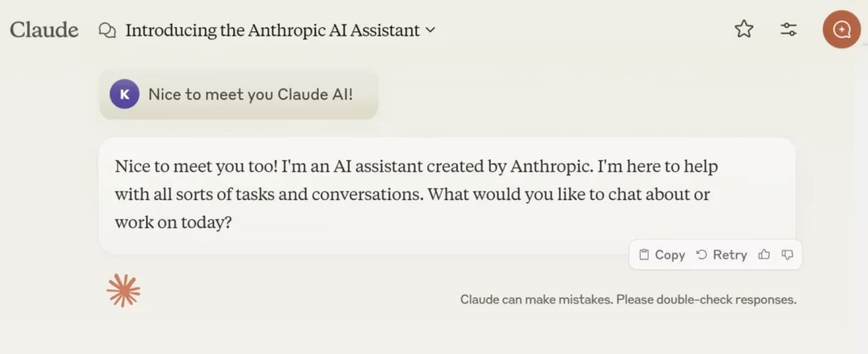Click the 'Claude can make mistakes' disclaimer

pyautogui.click(x=628, y=299)
